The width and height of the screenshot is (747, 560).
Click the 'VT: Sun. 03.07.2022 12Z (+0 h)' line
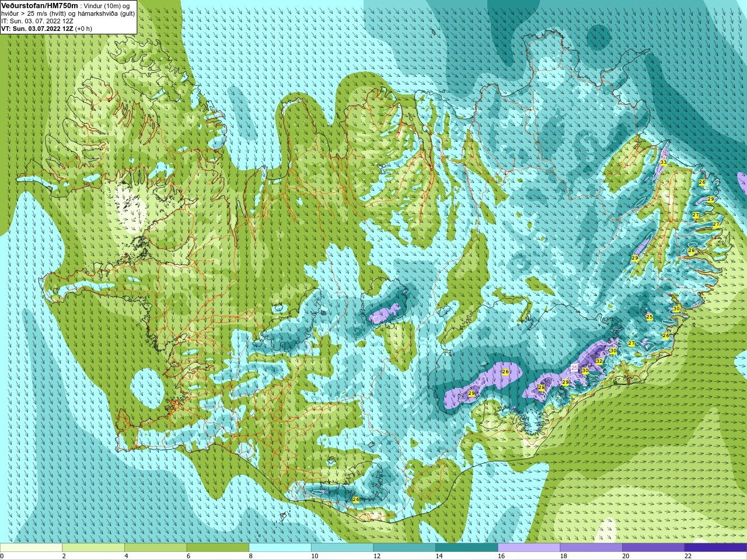47,29
